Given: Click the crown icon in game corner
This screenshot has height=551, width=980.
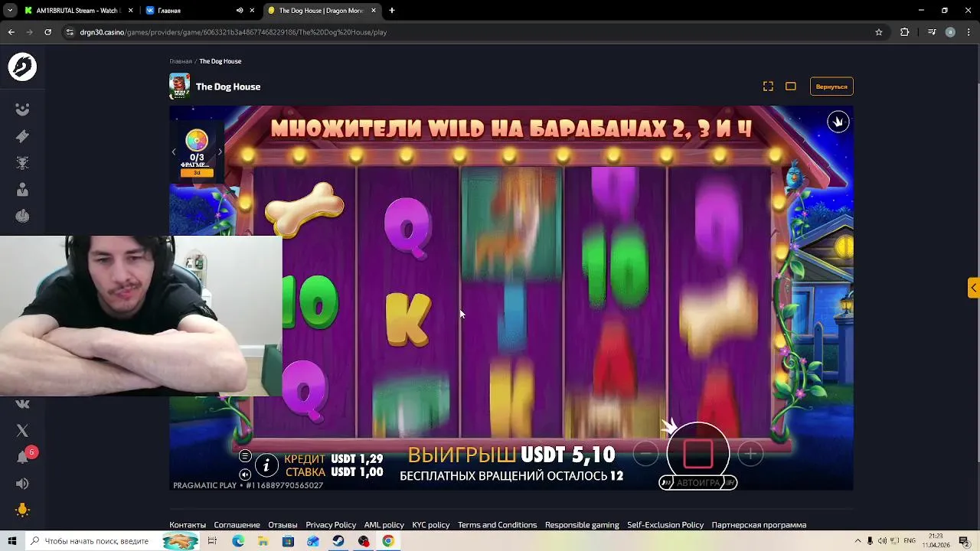Looking at the screenshot, I should click(838, 122).
